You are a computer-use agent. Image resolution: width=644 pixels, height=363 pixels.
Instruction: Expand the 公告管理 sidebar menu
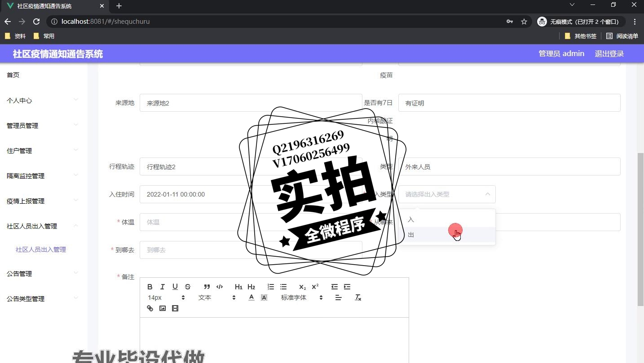[44, 274]
